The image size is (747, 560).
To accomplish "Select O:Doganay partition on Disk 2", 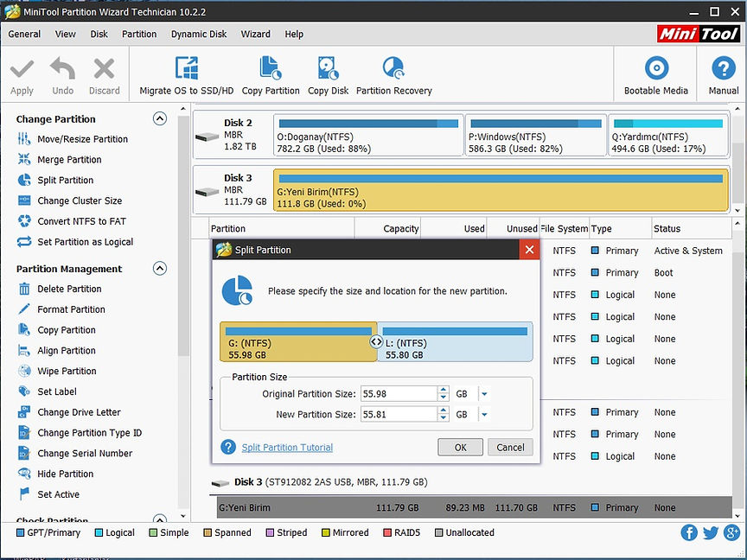I will click(x=368, y=135).
